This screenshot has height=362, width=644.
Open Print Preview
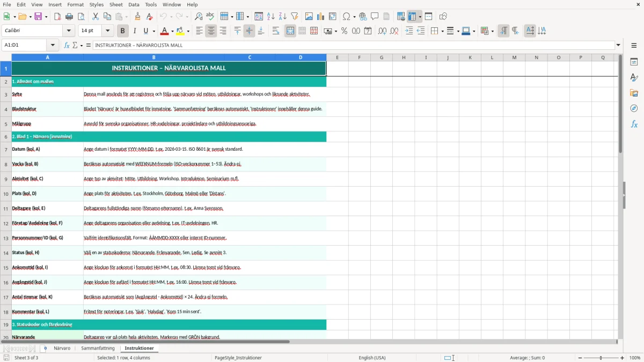(81, 17)
